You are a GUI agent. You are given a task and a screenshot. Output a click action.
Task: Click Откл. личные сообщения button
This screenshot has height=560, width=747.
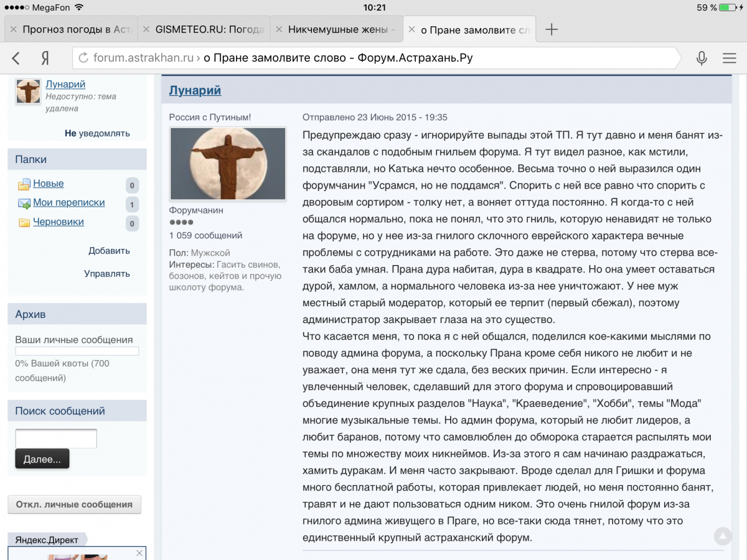click(x=74, y=505)
